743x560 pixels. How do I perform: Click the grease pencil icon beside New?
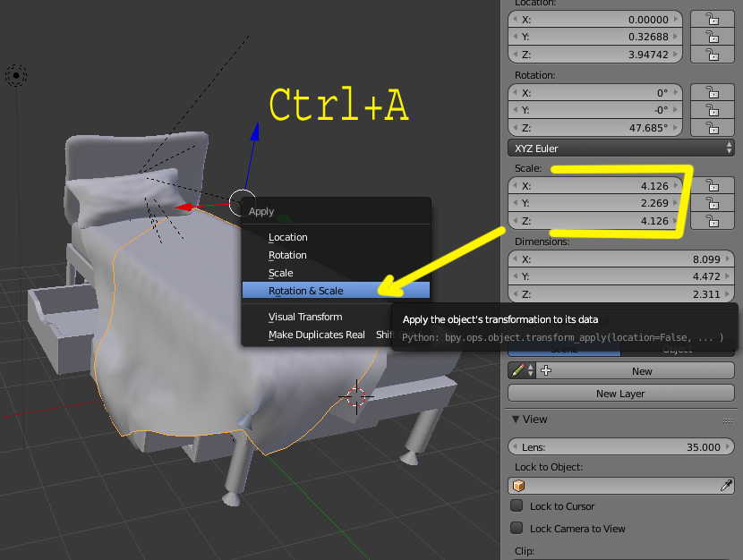click(518, 370)
